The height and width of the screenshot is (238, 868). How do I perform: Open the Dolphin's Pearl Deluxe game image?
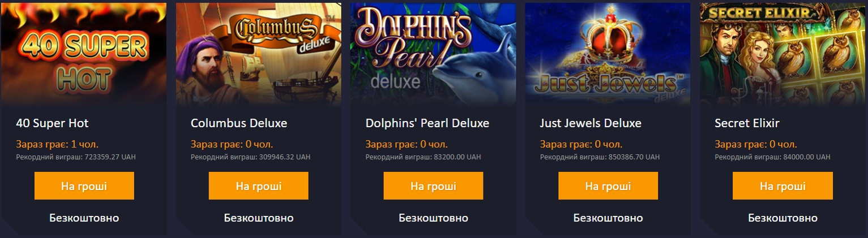(x=433, y=54)
